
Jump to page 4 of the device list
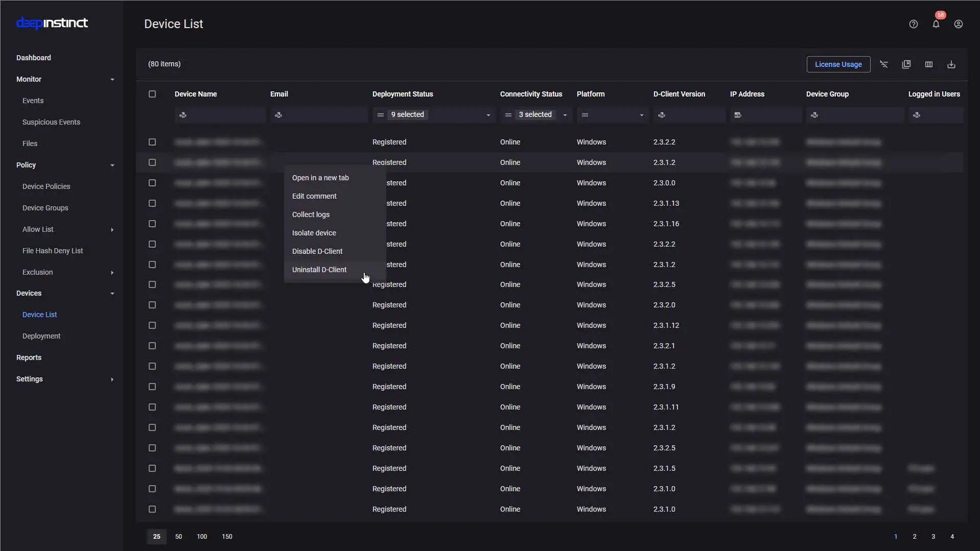[x=952, y=537]
